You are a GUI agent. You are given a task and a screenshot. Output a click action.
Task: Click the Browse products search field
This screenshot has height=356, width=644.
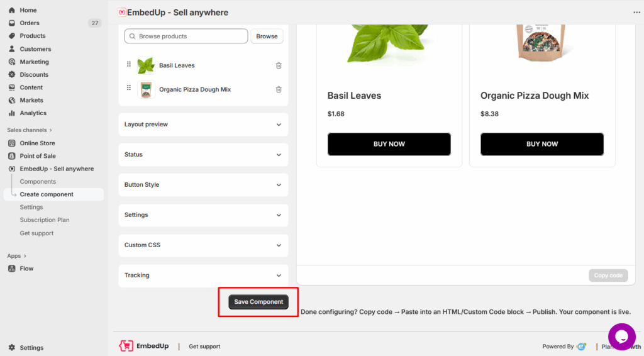(x=186, y=36)
